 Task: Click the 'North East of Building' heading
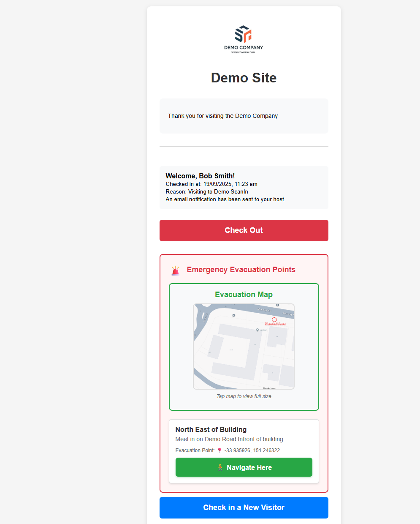[211, 429]
